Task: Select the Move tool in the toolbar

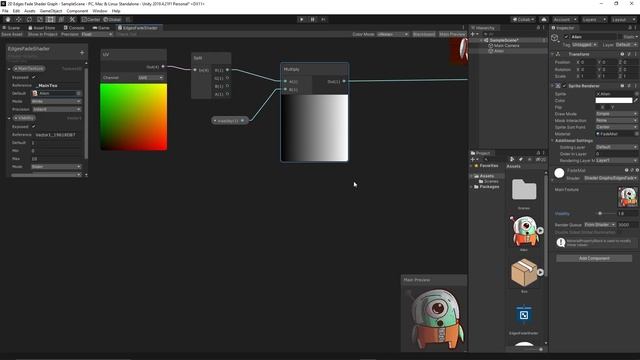Action: (x=18, y=19)
